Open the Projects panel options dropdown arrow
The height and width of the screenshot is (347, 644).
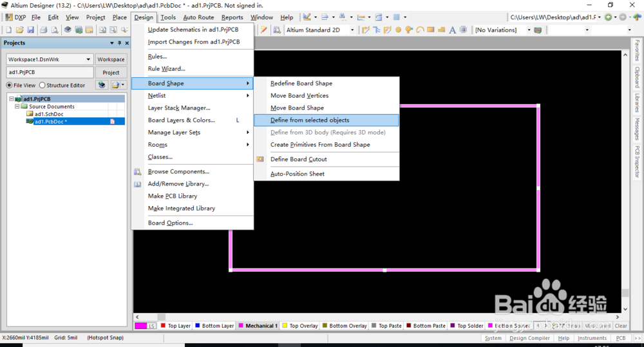[111, 42]
